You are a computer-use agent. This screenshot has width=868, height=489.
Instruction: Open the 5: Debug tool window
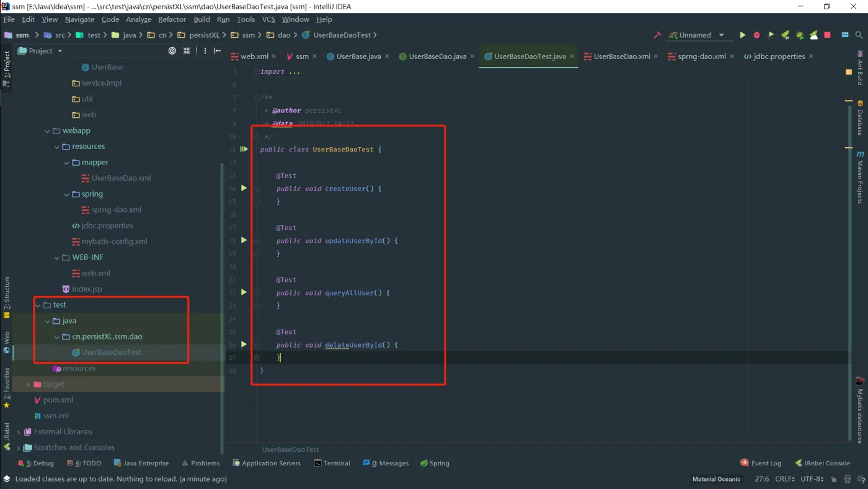pos(36,463)
